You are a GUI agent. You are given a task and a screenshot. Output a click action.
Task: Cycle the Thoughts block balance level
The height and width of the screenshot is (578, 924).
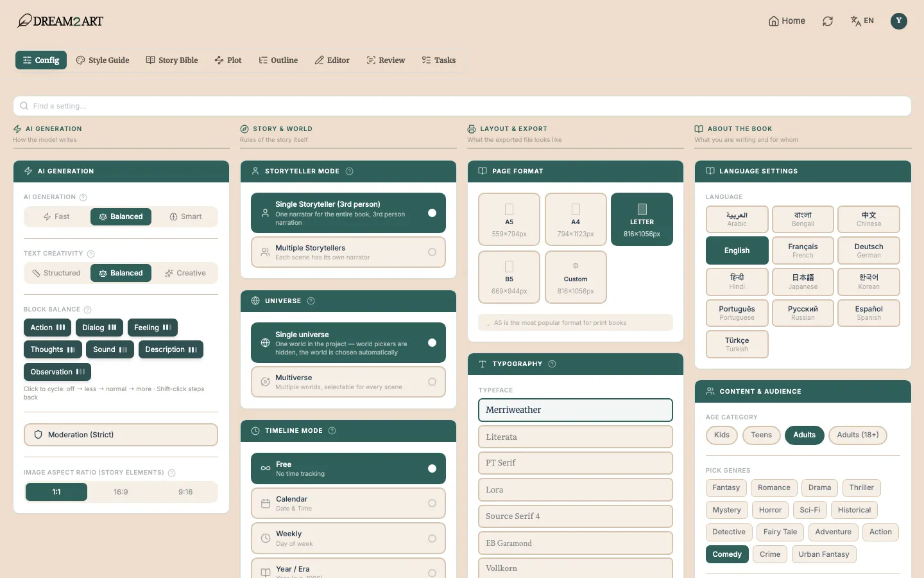[53, 349]
